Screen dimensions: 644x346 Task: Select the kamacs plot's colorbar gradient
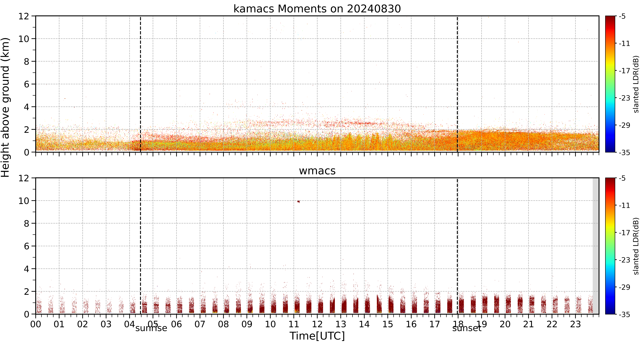click(x=610, y=84)
